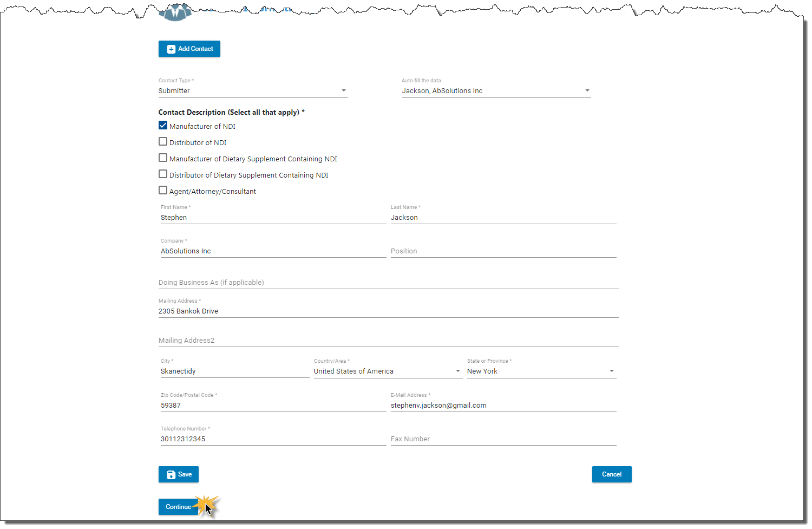Click the Cancel button
This screenshot has height=529, width=812.
pyautogui.click(x=611, y=474)
